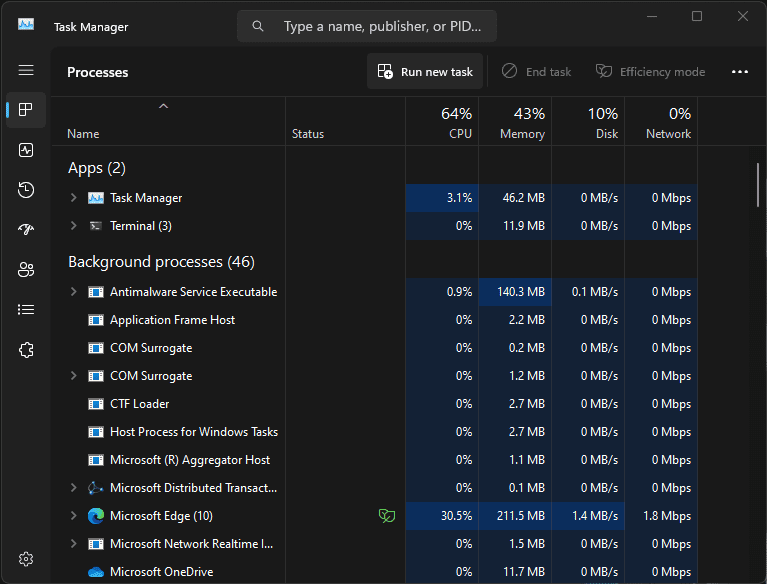Click the search box for name or PID
This screenshot has height=584, width=767.
(367, 26)
